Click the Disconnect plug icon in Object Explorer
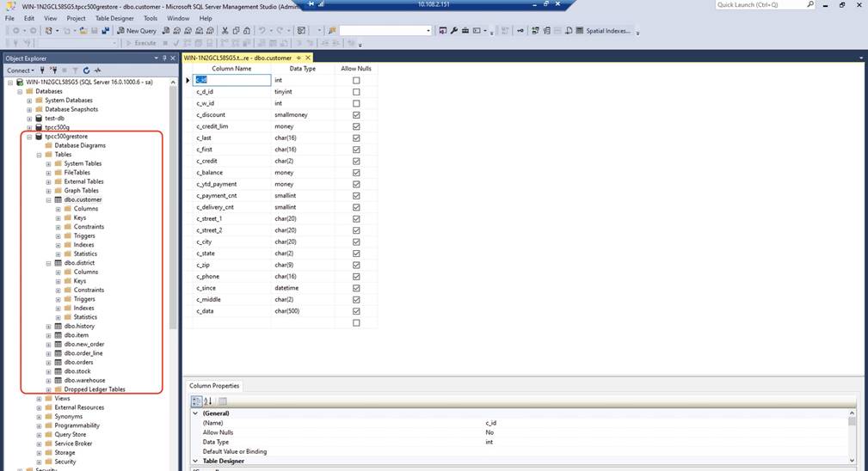 53,70
